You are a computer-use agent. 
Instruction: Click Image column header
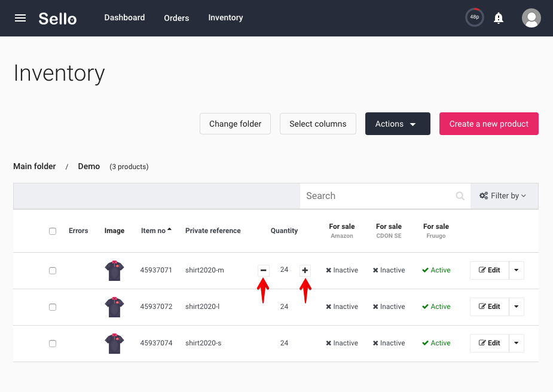click(x=114, y=231)
